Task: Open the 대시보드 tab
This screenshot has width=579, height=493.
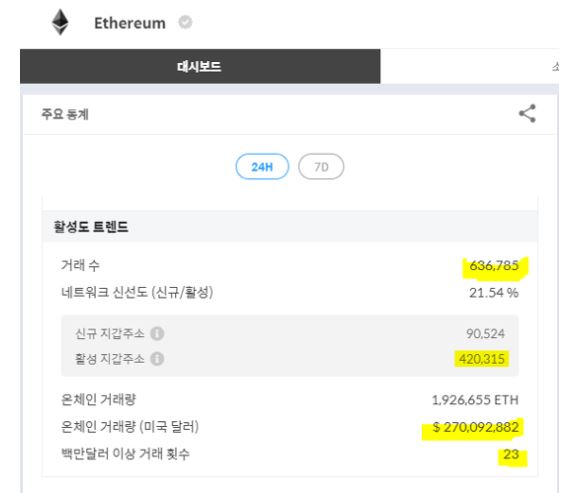Action: coord(200,66)
